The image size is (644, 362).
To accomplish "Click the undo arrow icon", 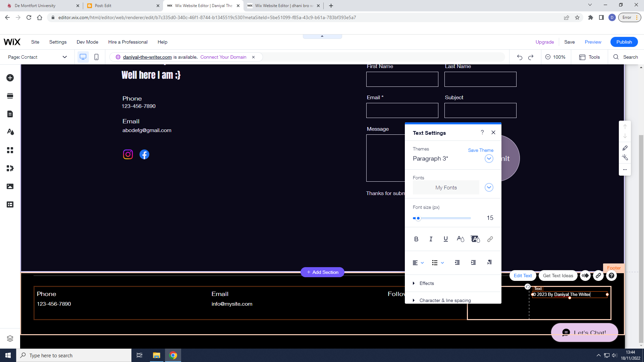I will point(520,57).
